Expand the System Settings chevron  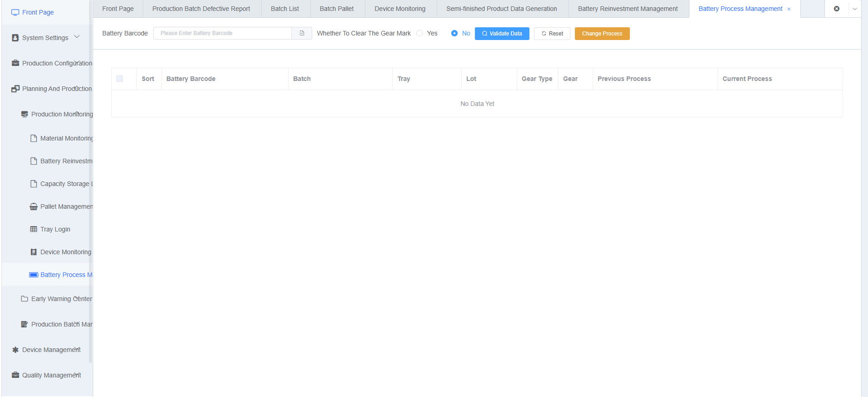77,37
